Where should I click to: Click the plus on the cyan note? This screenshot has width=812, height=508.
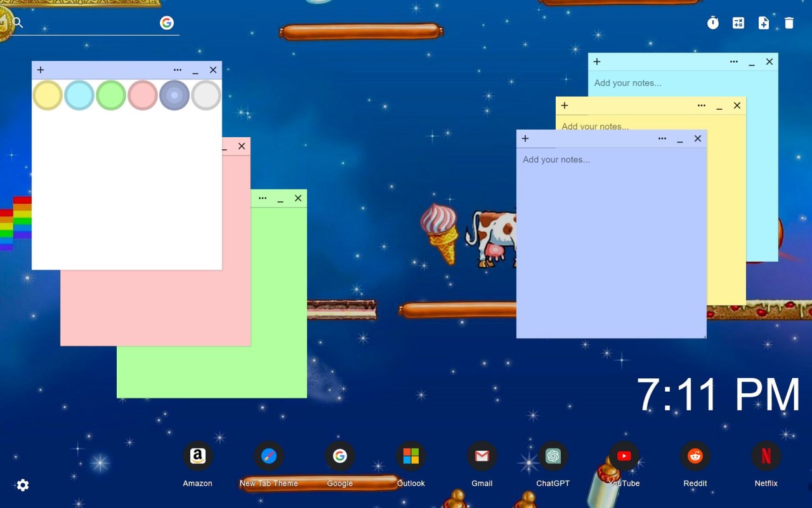pos(597,62)
